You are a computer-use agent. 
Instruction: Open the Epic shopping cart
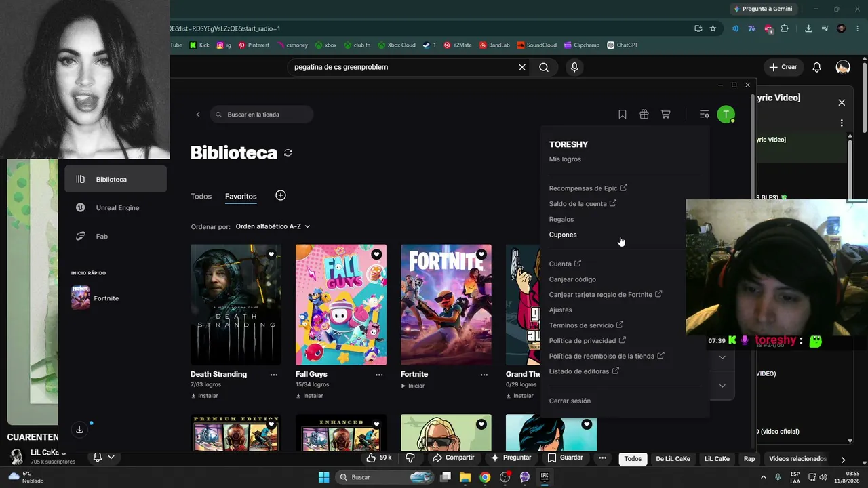[665, 115]
